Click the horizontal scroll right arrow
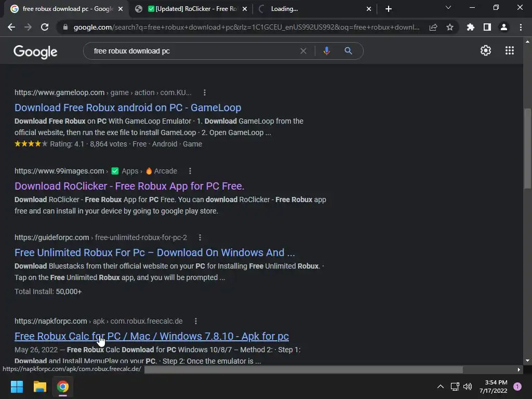This screenshot has height=399, width=532. (519, 369)
